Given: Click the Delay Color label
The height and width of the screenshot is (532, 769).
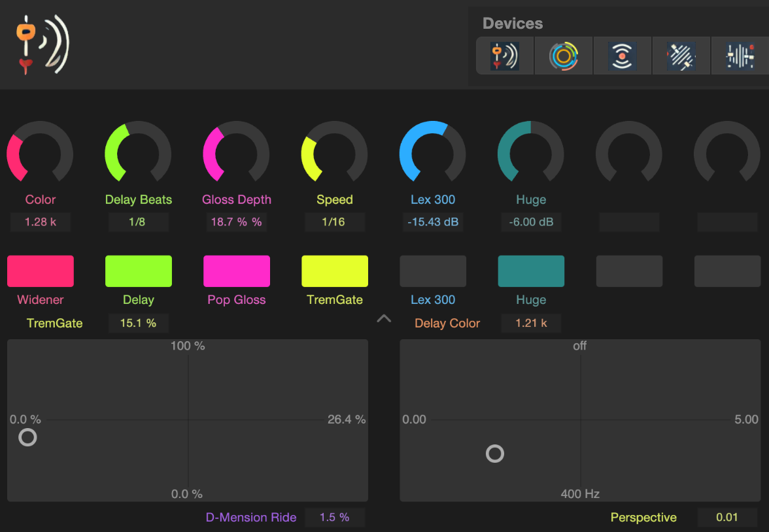Looking at the screenshot, I should [447, 323].
